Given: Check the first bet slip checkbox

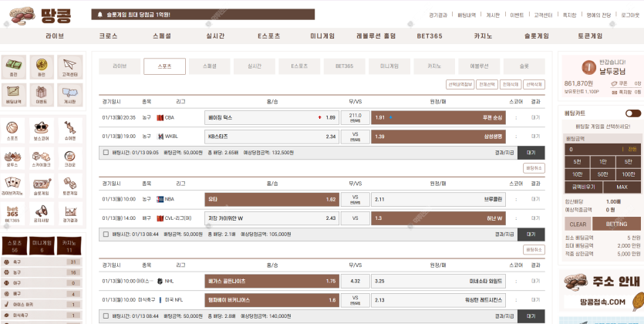Looking at the screenshot, I should coord(106,153).
